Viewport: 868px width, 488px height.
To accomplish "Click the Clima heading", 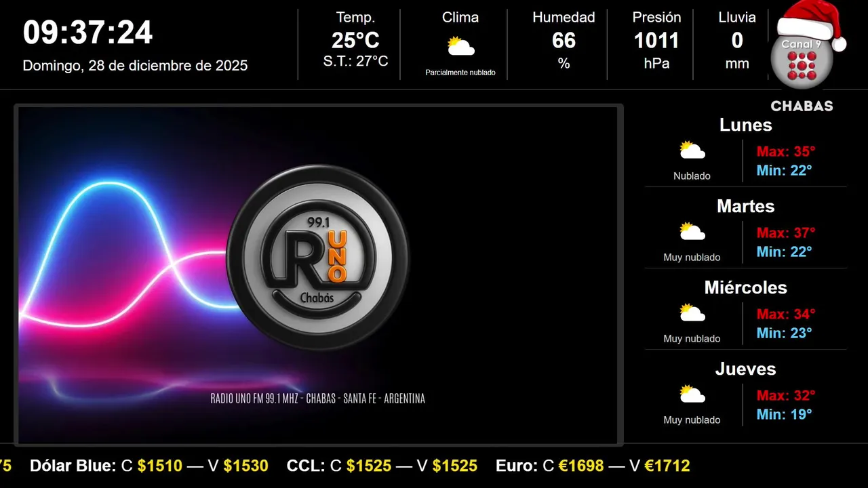I will 460,18.
